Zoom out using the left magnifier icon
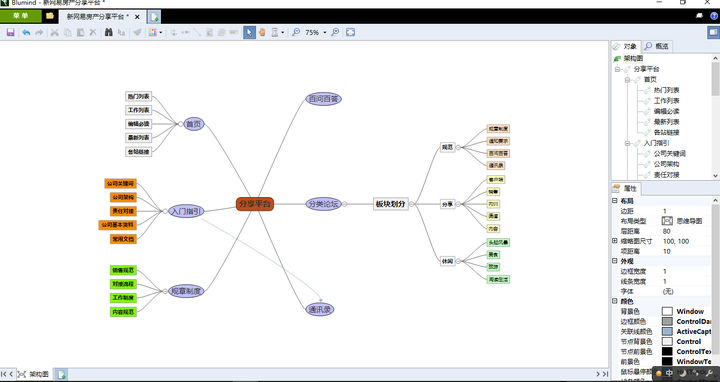The image size is (720, 382). coord(296,32)
